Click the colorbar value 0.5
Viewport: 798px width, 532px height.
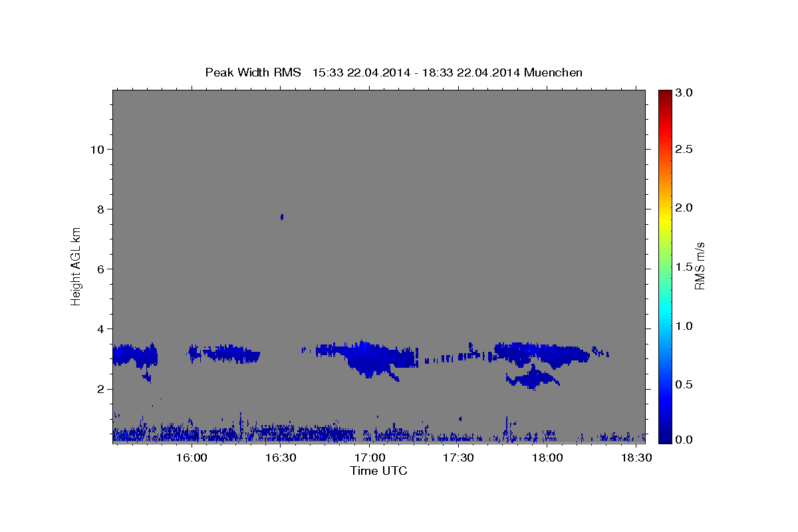(x=685, y=384)
